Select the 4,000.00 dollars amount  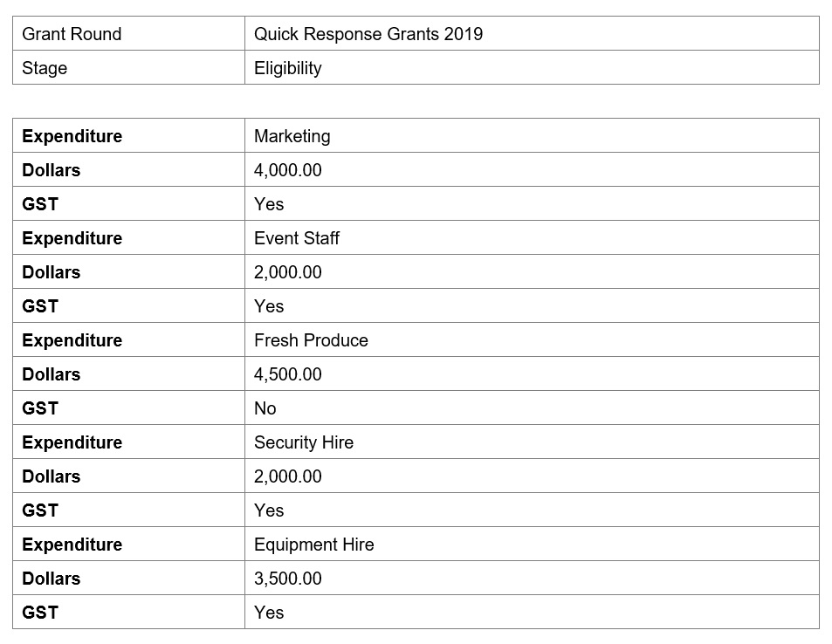287,170
